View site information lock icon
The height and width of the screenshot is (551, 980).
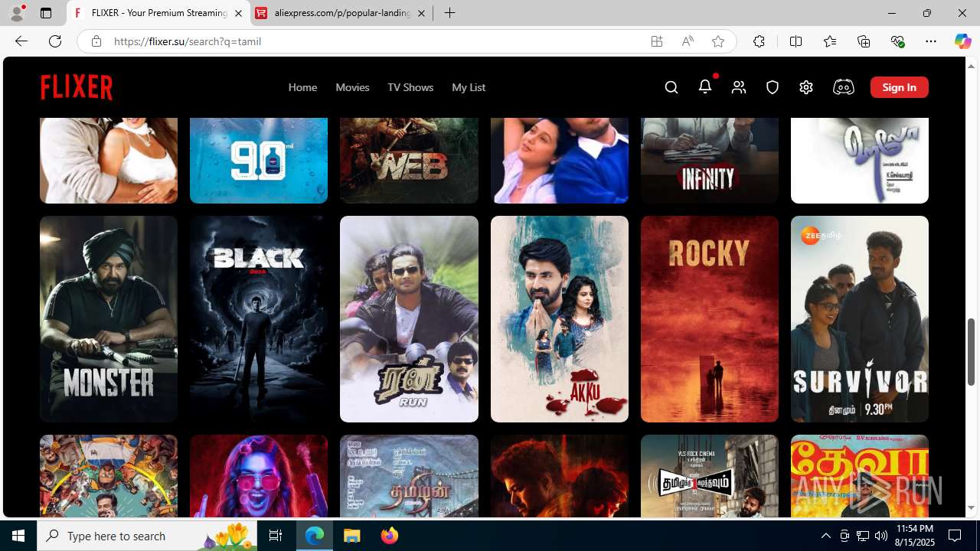tap(96, 41)
